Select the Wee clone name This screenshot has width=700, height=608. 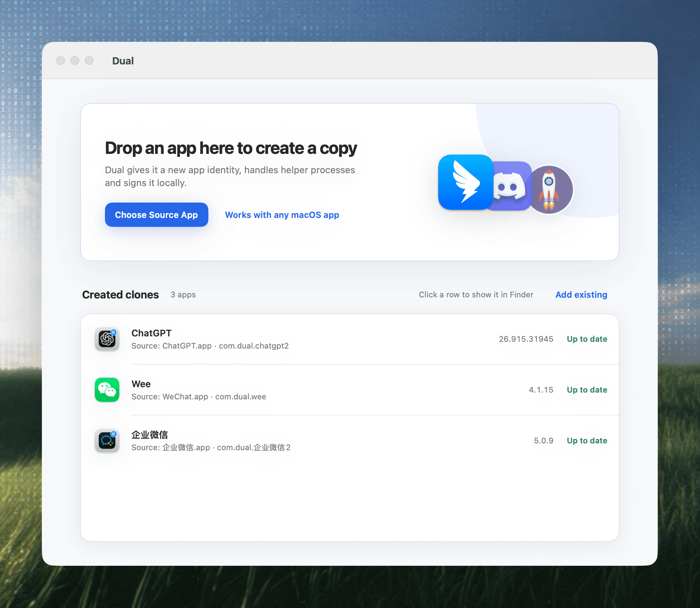coord(141,384)
